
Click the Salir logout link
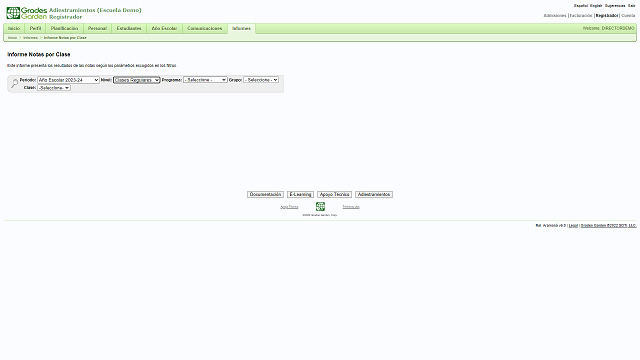[631, 6]
